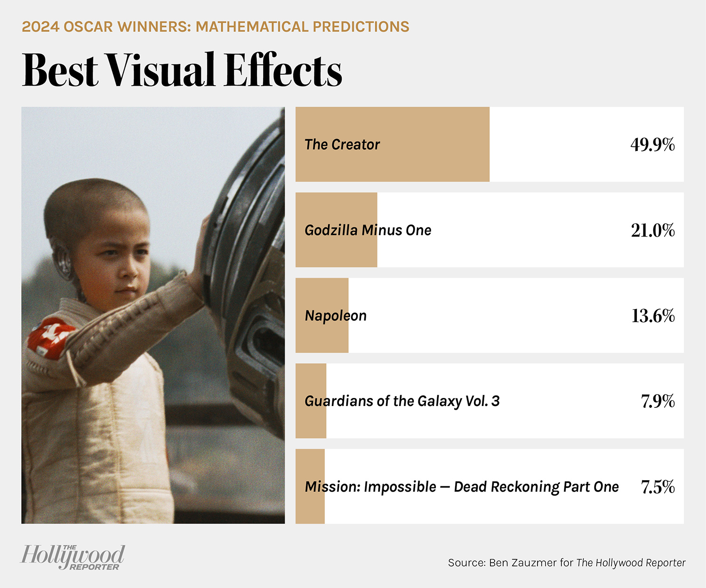Click the Ben Zauzmer source credit
This screenshot has height=588, width=706.
[x=567, y=563]
